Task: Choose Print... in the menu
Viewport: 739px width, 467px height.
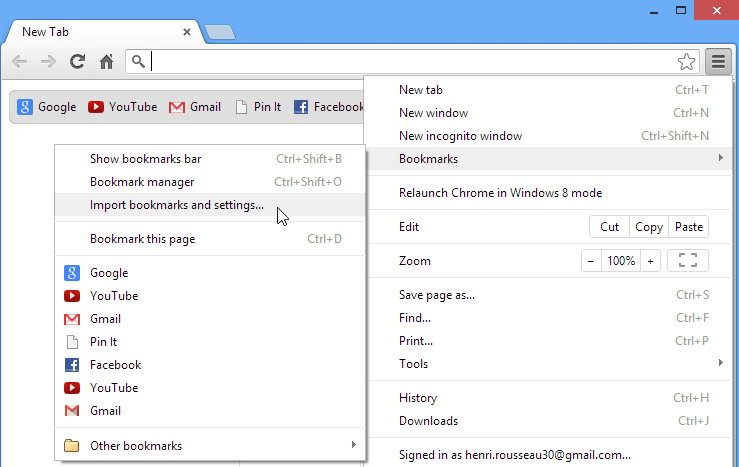Action: click(x=548, y=341)
